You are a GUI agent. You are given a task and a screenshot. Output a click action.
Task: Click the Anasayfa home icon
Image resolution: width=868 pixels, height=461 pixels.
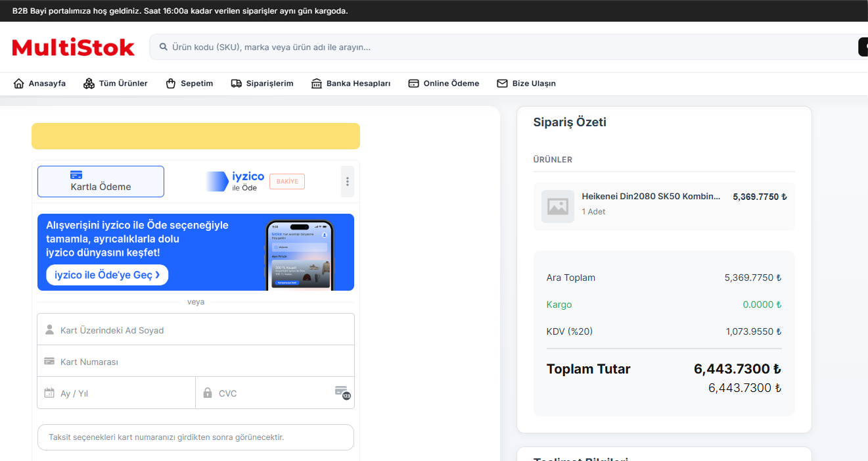coord(18,84)
